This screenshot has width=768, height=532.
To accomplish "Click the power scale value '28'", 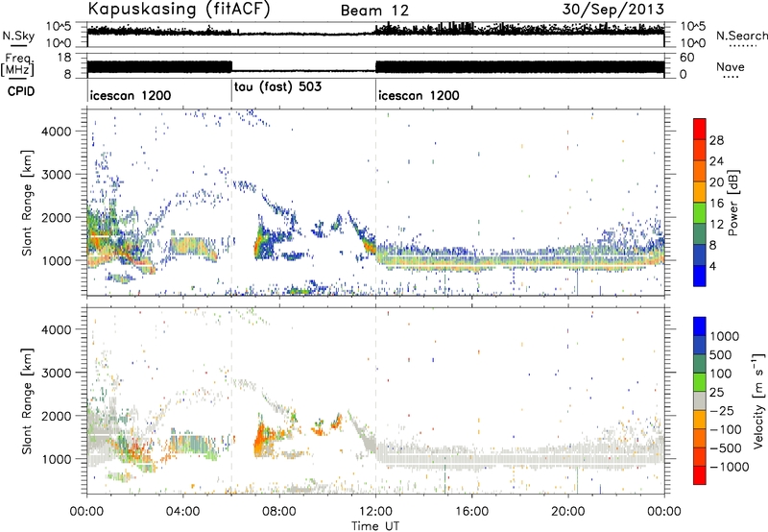I will [x=716, y=140].
